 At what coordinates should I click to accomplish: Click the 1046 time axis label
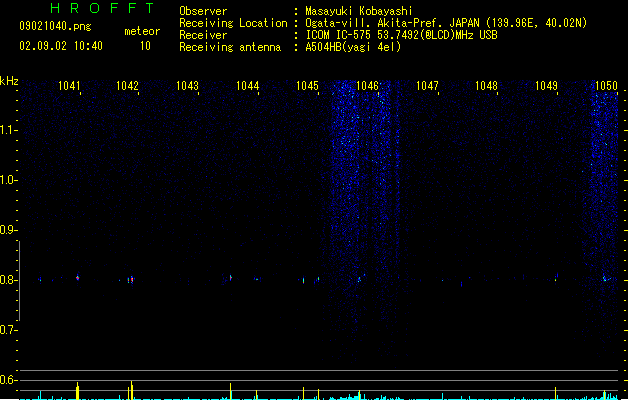(367, 86)
